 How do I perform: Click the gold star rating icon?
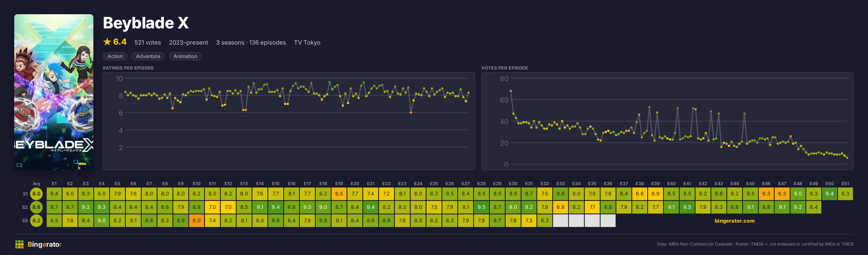coord(107,42)
